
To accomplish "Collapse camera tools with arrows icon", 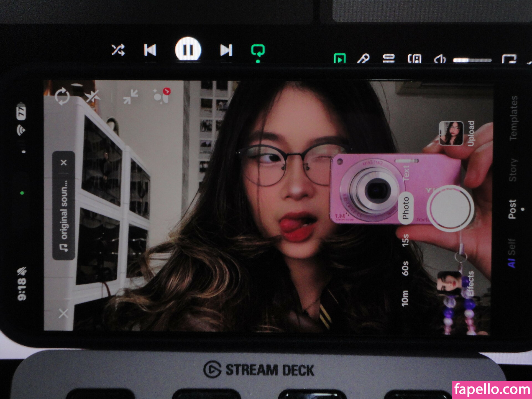I will [131, 97].
